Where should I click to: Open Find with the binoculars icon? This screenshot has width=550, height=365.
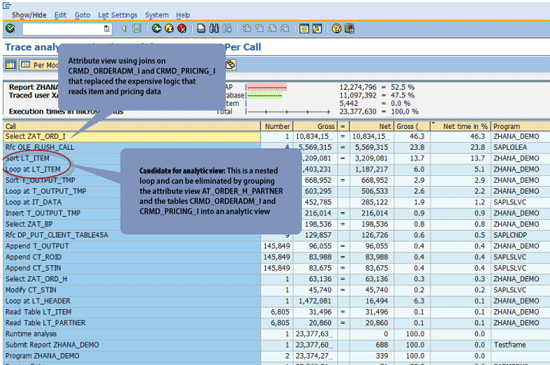coord(214,28)
